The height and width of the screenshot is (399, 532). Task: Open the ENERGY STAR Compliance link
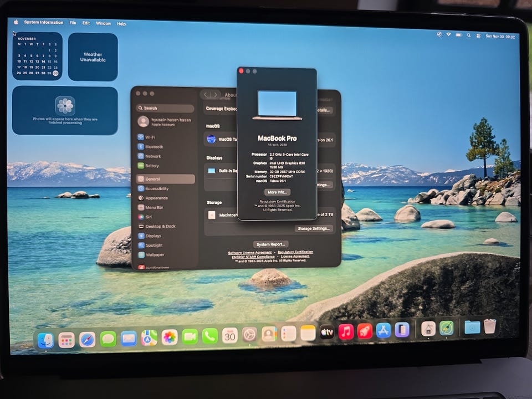click(253, 257)
